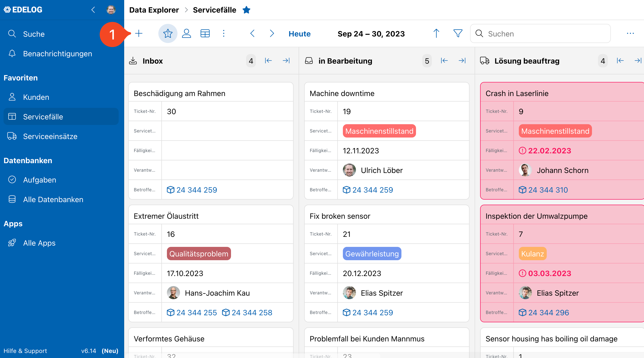Click the Kulanz tag on Inspektion der Umwalzpumpe
This screenshot has width=644, height=358.
533,254
